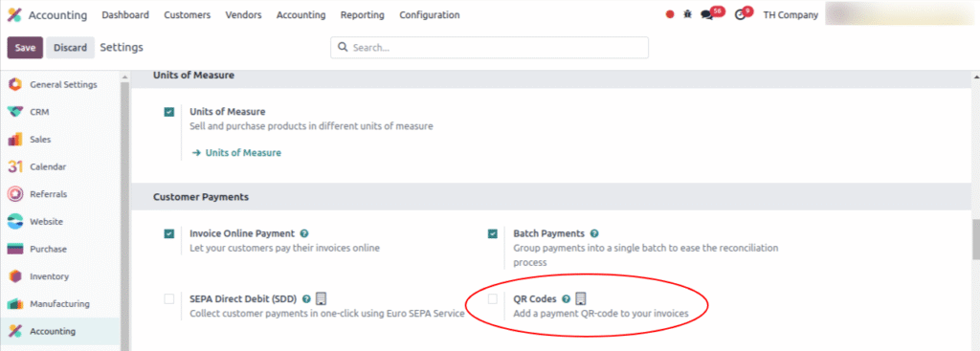Click "Sell and purchase products in different units" text
This screenshot has height=351, width=980.
(x=311, y=126)
